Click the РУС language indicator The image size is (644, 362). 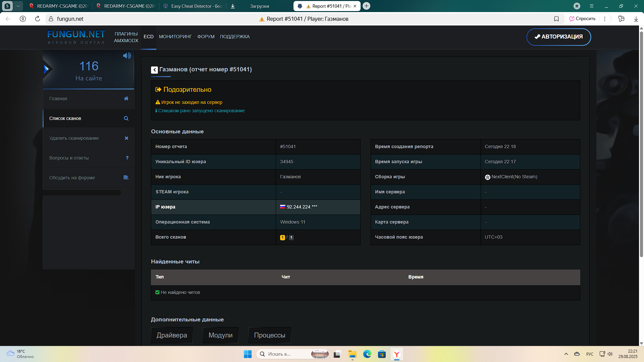point(590,354)
